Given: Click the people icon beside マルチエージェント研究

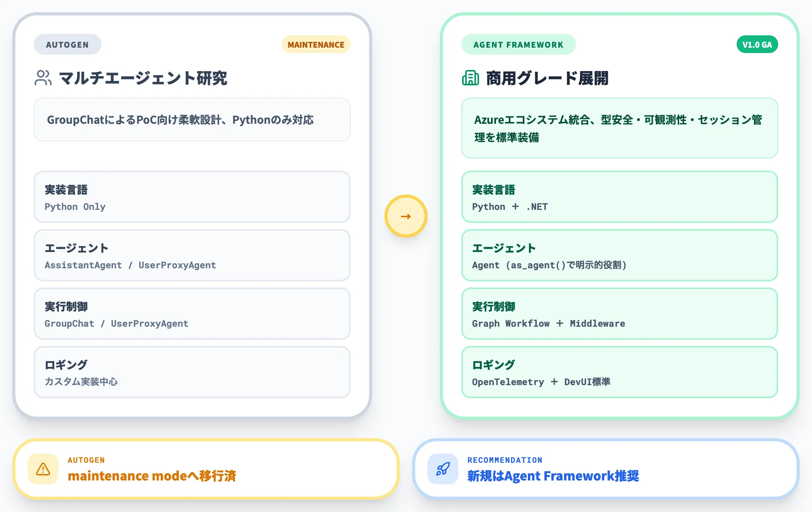Looking at the screenshot, I should 43,78.
